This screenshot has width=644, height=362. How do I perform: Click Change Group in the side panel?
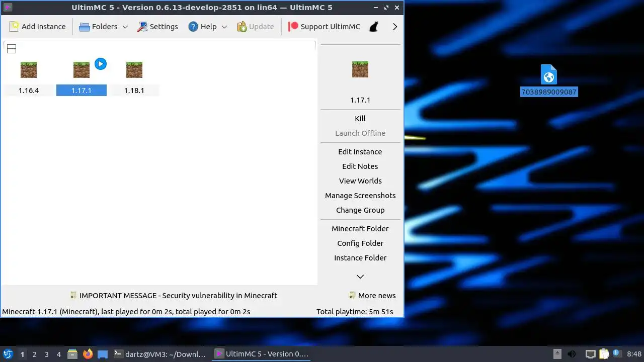[360, 210]
